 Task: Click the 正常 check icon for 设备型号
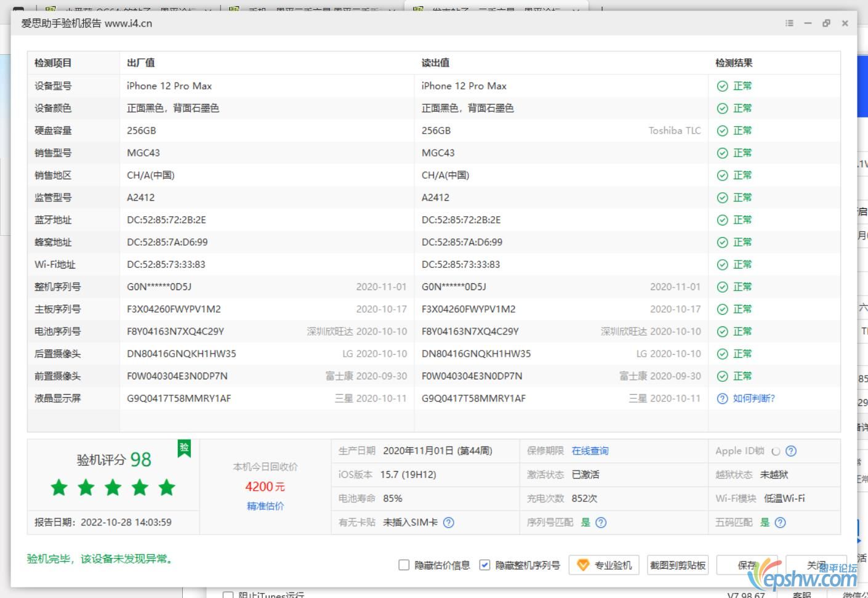click(x=723, y=86)
